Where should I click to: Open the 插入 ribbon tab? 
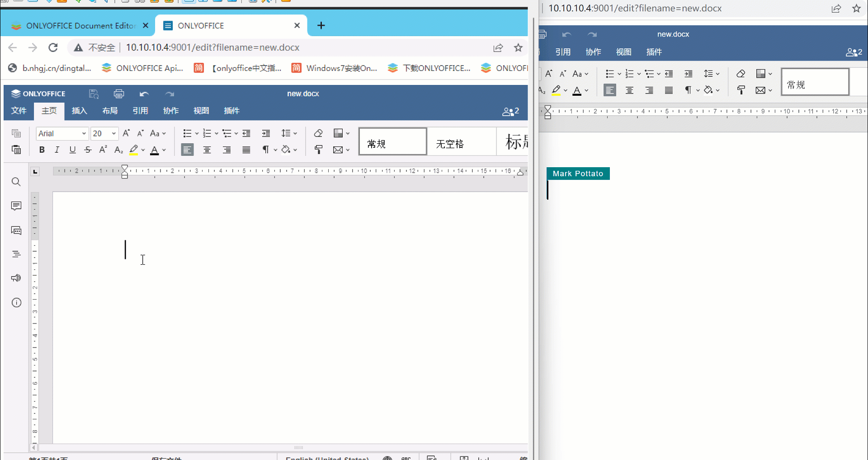tap(79, 111)
